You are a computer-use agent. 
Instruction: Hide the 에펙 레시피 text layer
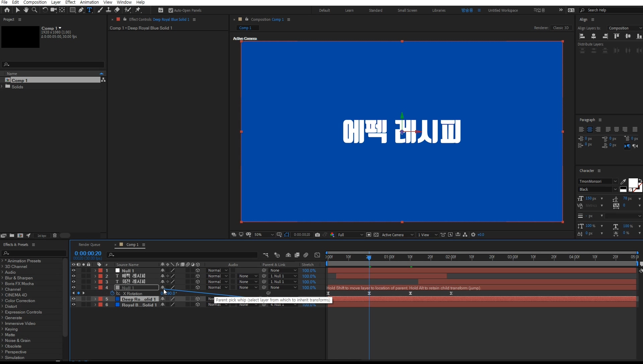(x=73, y=276)
